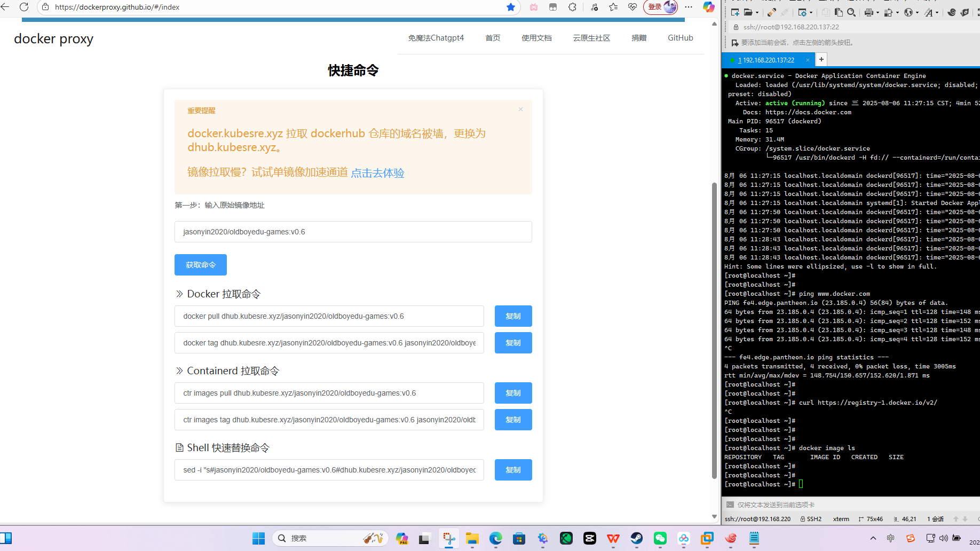
Task: Open the 捐赠 navigation item
Action: 639,38
